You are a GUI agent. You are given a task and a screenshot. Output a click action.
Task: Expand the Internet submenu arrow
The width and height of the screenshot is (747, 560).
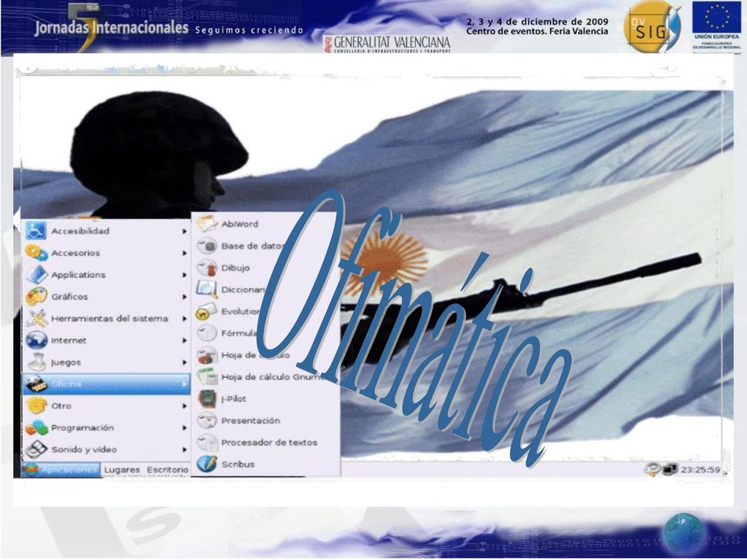point(185,341)
